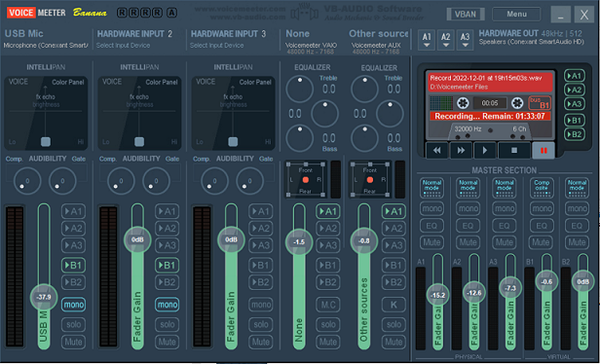The width and height of the screenshot is (600, 364).
Task: Click the Other sources Treble knob
Action: 364,89
